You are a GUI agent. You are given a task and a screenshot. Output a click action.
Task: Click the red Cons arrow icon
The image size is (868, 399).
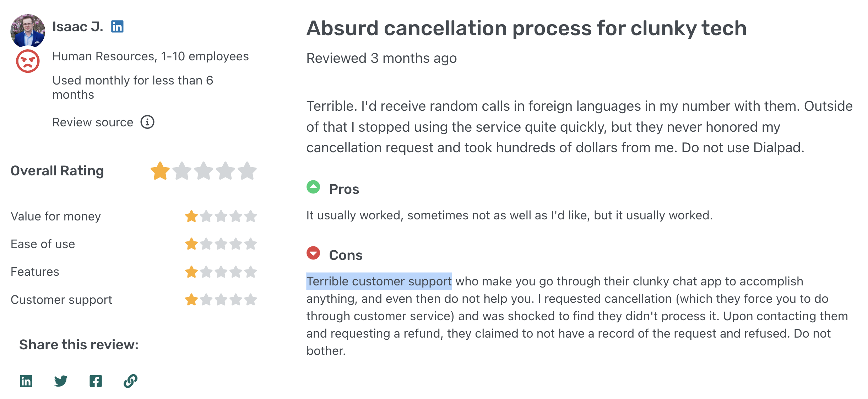(313, 253)
